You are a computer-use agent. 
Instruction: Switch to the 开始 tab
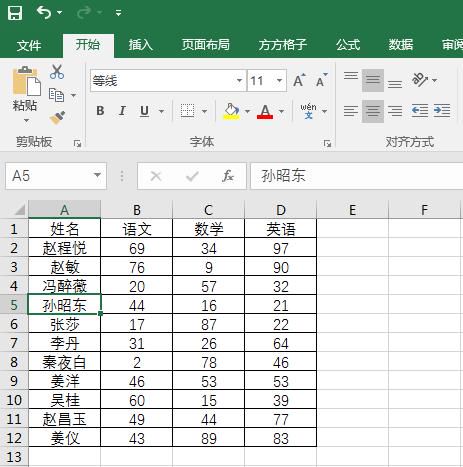point(87,44)
